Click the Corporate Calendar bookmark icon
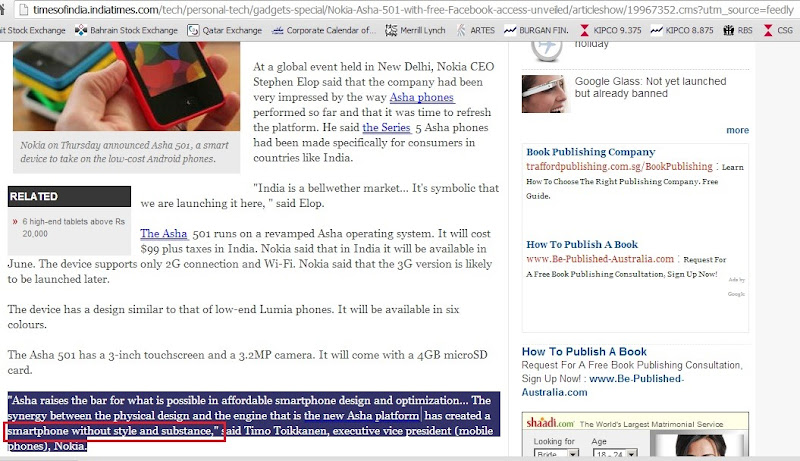The width and height of the screenshot is (800, 461). [278, 31]
